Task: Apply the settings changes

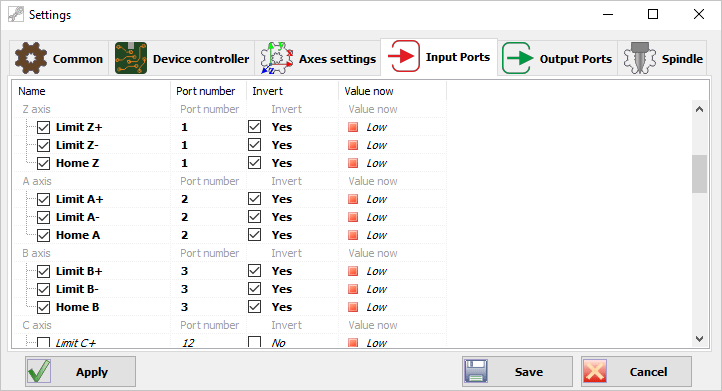Action: click(81, 371)
